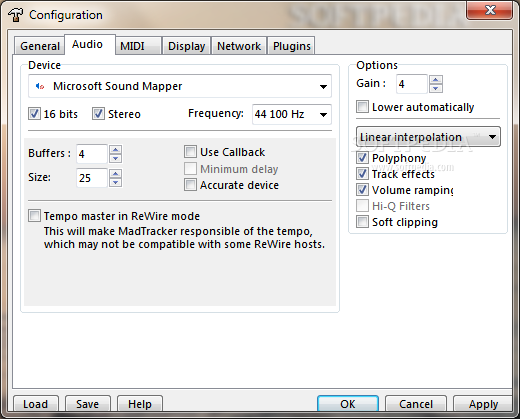Screen dimensions: 520x419
Task: Increase buffer Size with up arrow
Action: (x=115, y=174)
